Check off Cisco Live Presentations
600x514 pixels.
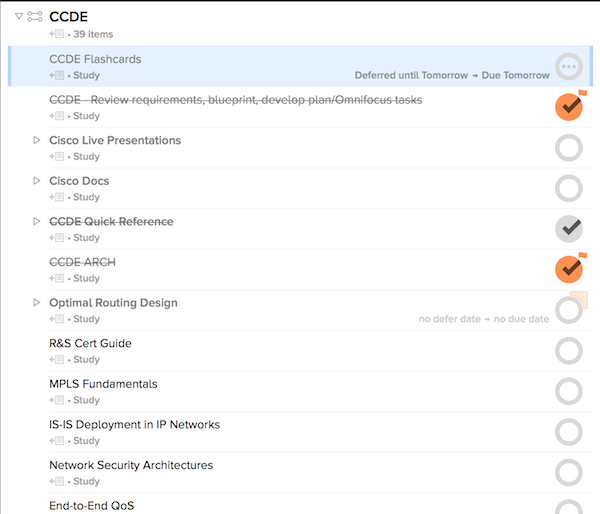tap(569, 147)
